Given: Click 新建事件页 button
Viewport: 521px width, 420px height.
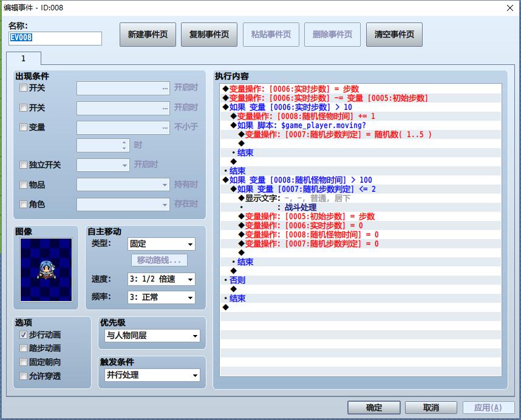Looking at the screenshot, I should coord(148,35).
